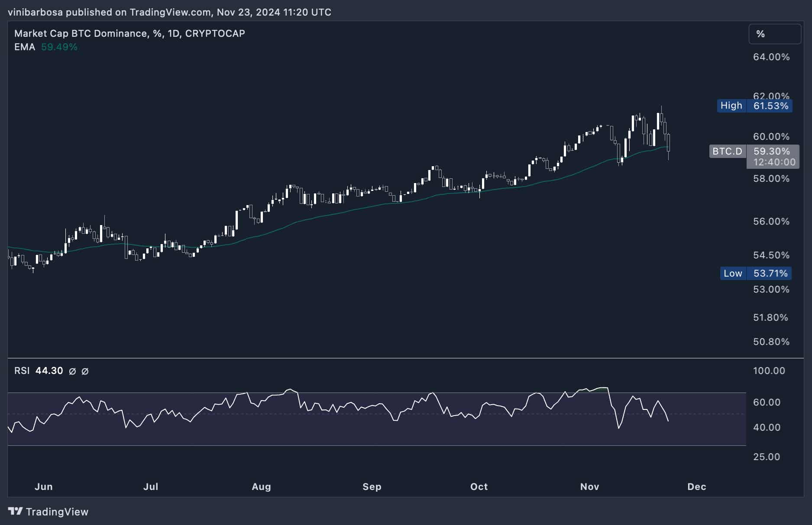Click the Sep label on time axis
Screen dimensions: 812x525
(372, 487)
